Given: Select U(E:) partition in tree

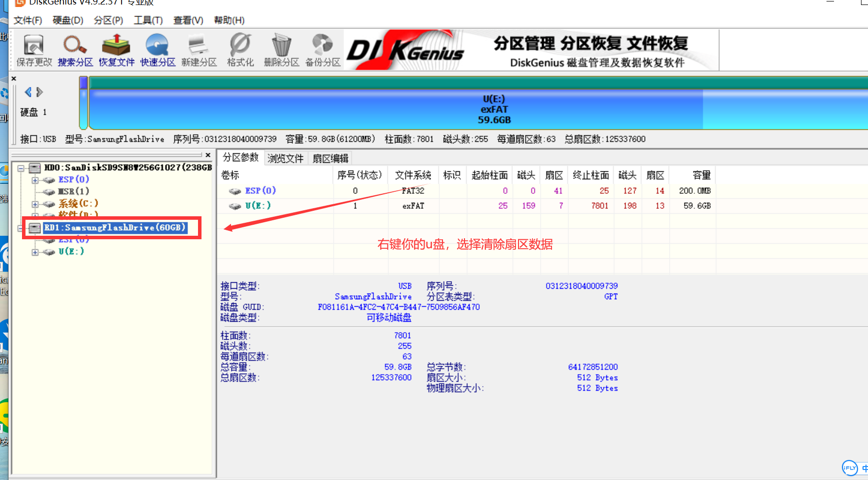Looking at the screenshot, I should point(71,251).
